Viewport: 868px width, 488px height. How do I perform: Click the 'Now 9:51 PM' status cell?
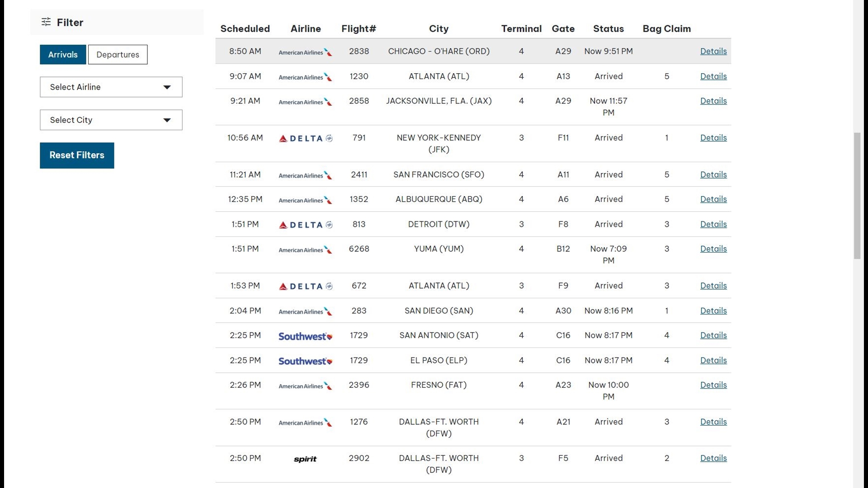coord(609,51)
